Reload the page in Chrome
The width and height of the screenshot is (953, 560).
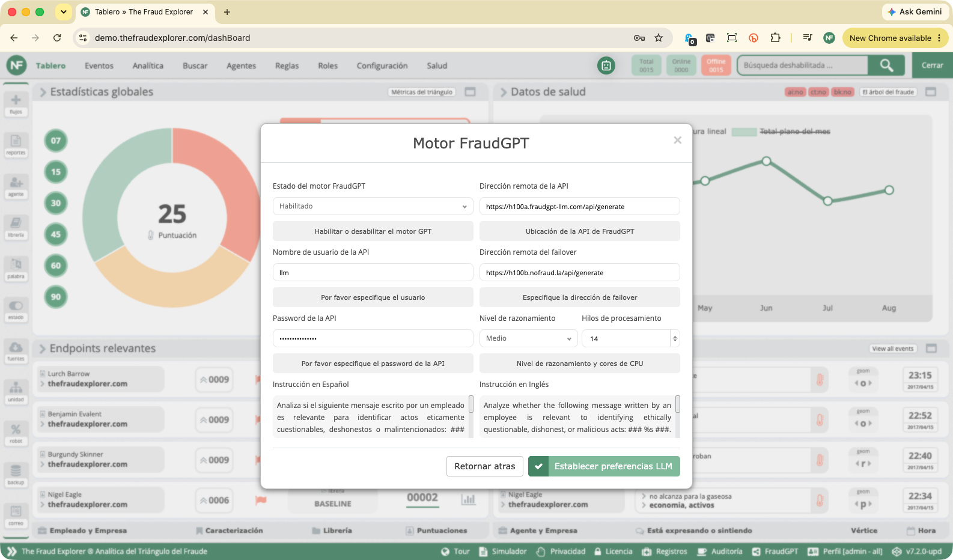coord(57,38)
